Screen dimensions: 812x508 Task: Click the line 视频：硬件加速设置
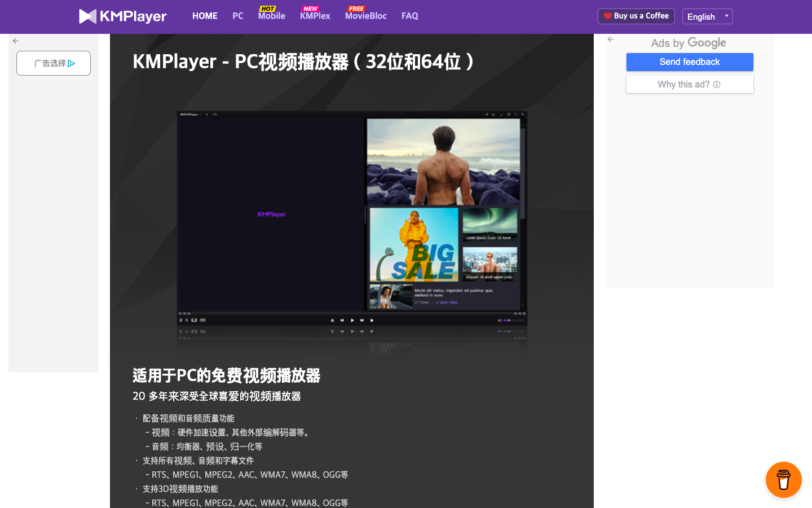[x=228, y=432]
